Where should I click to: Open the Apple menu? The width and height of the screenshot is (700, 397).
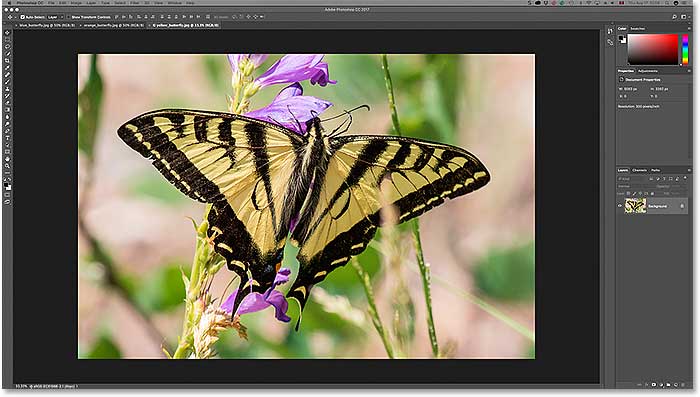[10, 3]
